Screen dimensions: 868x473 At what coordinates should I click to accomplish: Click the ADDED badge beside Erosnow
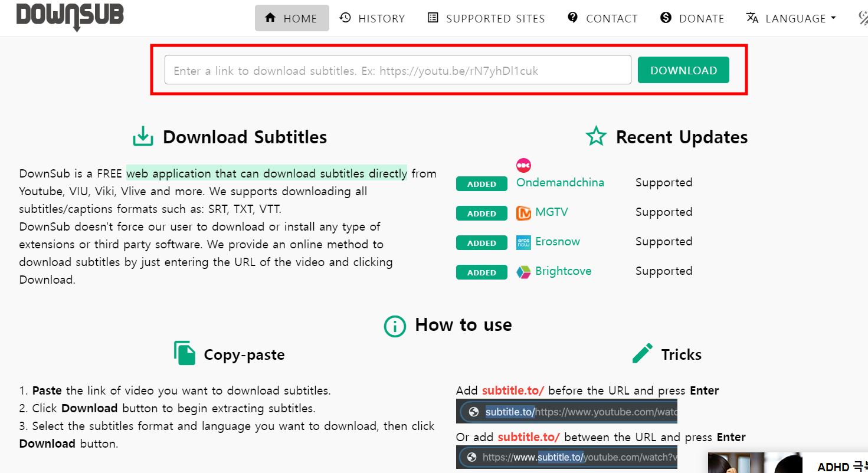click(x=482, y=243)
